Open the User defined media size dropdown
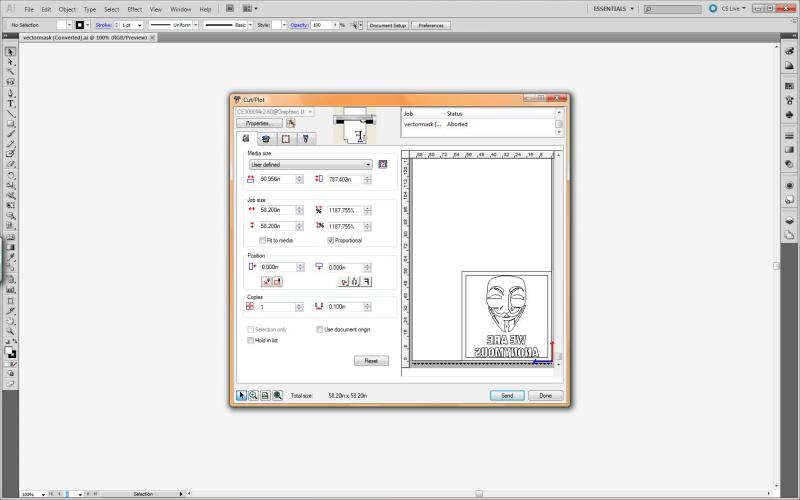800x500 pixels. coord(311,165)
